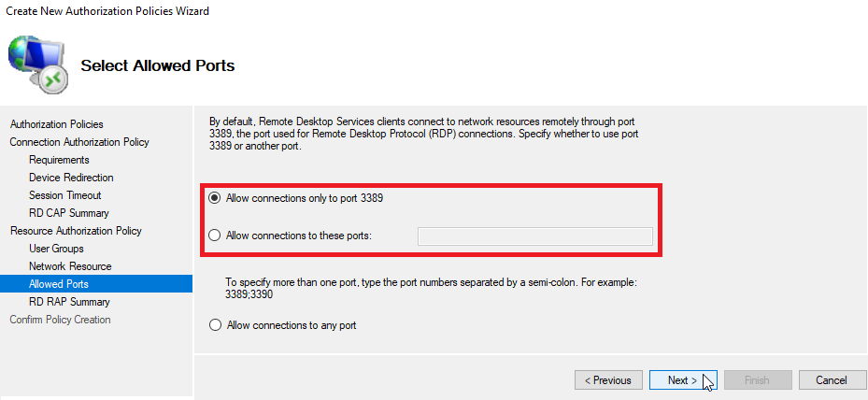Go back with the Previous button
Viewport: 868px width, 400px height.
[x=609, y=380]
